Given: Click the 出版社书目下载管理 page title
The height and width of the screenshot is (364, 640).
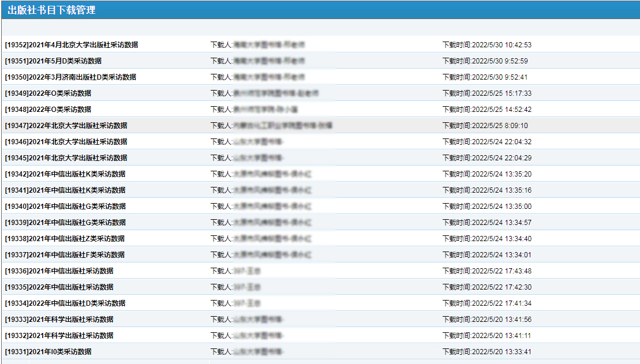Looking at the screenshot, I should 51,10.
